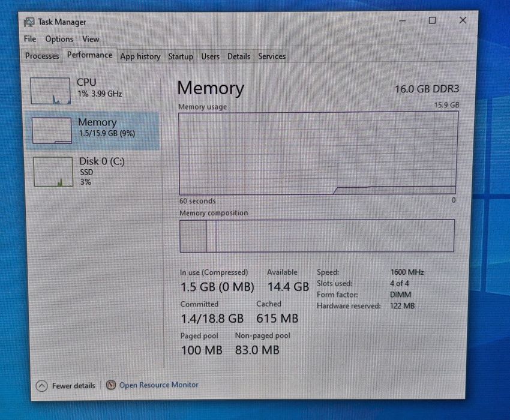Open the File menu
Viewport: 510px width, 420px height.
pyautogui.click(x=30, y=39)
